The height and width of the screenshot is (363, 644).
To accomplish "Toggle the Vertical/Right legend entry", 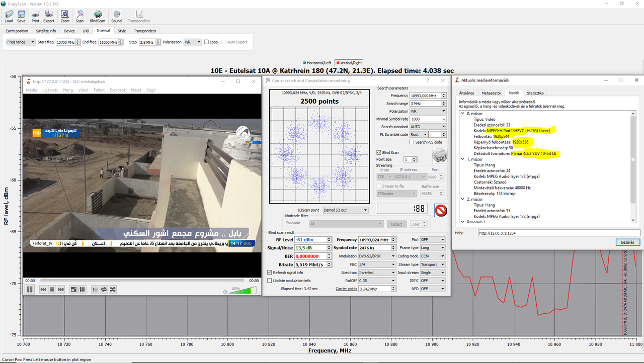I will coord(349,63).
